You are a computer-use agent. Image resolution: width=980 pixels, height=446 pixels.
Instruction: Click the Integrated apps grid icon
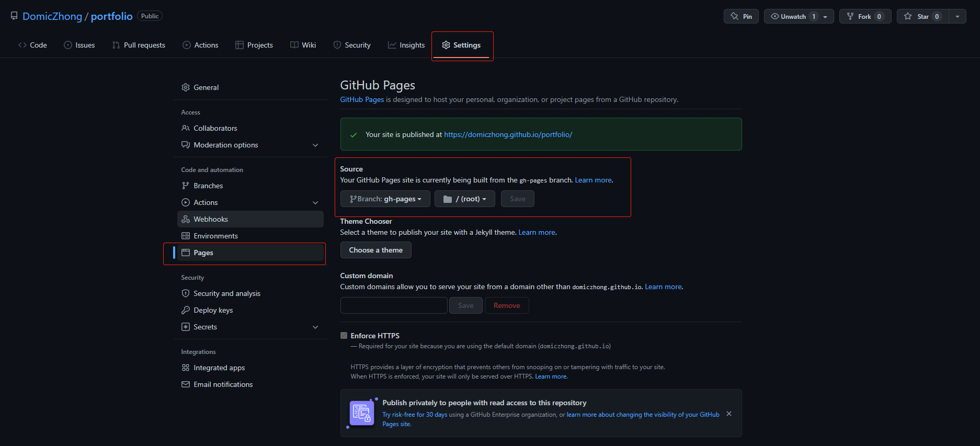point(186,368)
